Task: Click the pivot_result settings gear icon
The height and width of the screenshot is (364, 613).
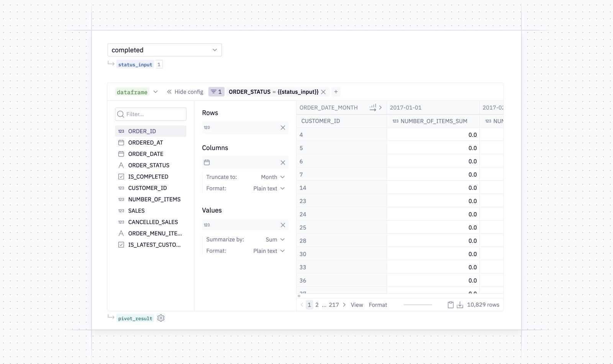Action: [x=161, y=318]
